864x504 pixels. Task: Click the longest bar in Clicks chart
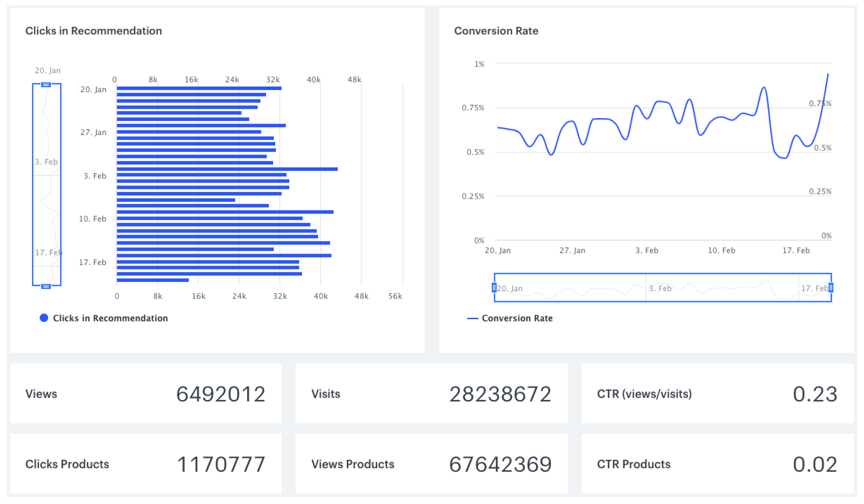pyautogui.click(x=227, y=169)
